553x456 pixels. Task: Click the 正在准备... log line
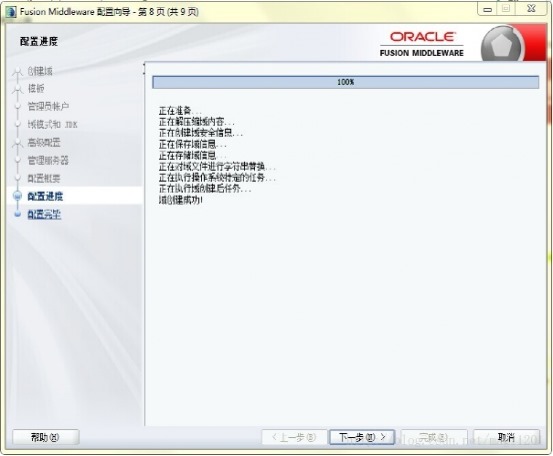tap(180, 111)
